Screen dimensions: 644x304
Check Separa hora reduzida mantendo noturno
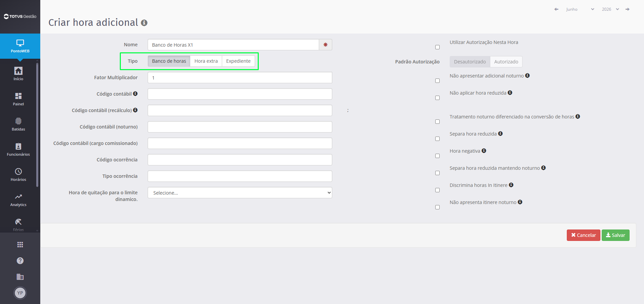pyautogui.click(x=437, y=173)
